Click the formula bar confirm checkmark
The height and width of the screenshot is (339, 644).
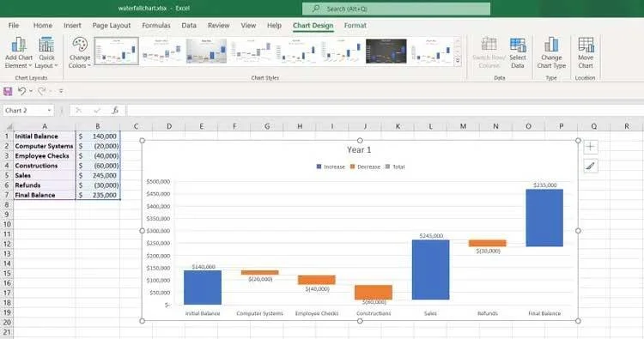pos(97,111)
